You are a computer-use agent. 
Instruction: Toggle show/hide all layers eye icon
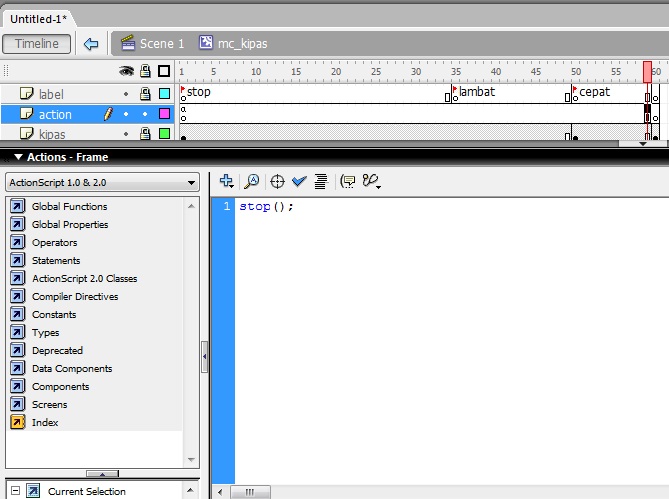pos(126,71)
